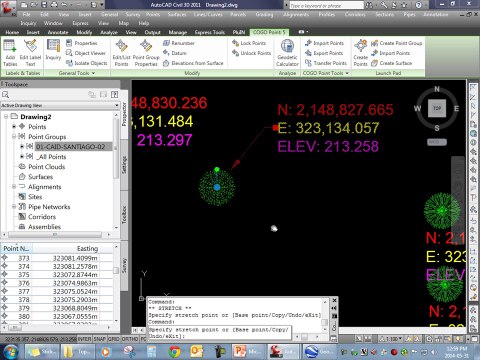Viewport: 480px width, 360px height.
Task: Select the Settings side tab
Action: click(124, 165)
